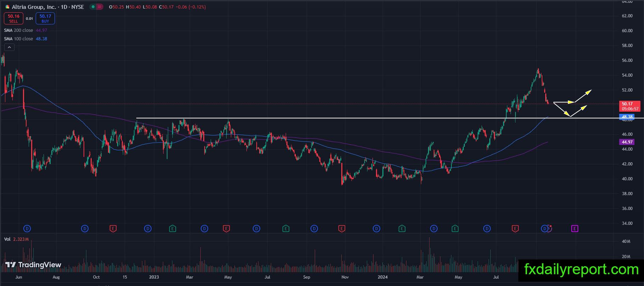Click the 0.01 spread value

click(29, 19)
